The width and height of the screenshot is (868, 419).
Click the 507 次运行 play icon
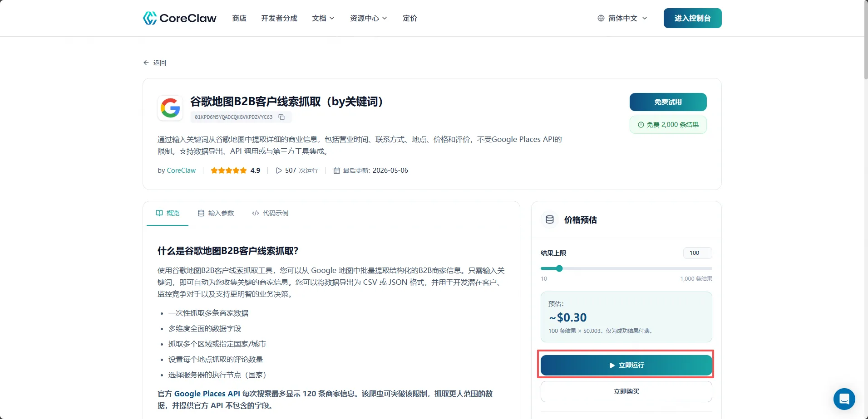click(x=279, y=171)
